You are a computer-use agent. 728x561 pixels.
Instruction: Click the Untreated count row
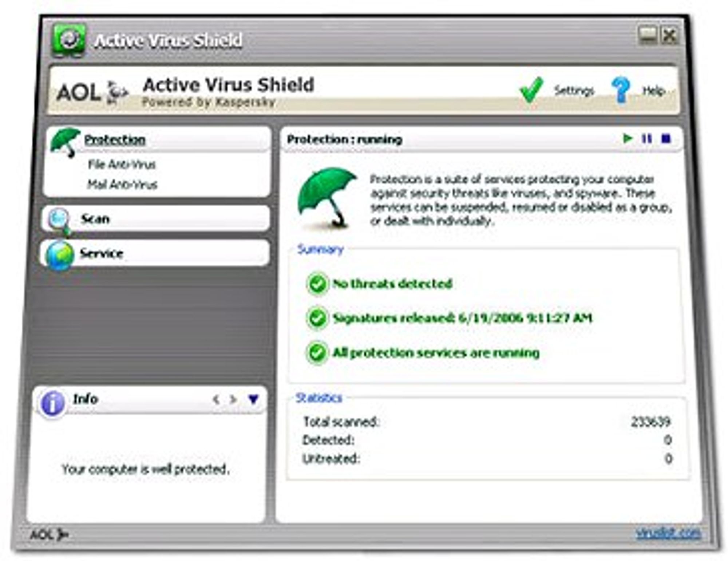tap(487, 459)
